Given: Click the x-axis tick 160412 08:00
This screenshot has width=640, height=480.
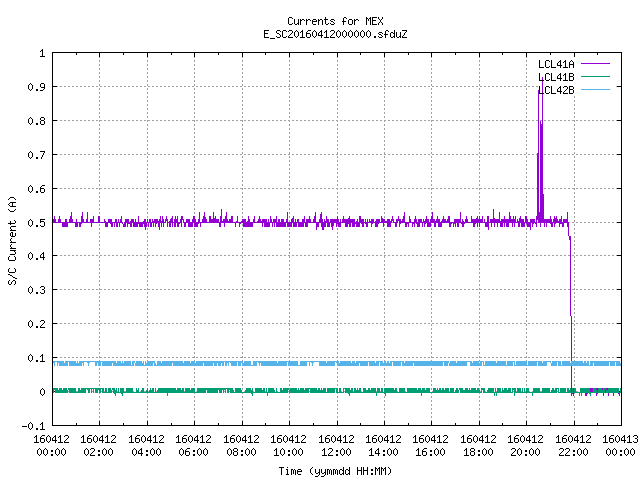Looking at the screenshot, I should (241, 445).
